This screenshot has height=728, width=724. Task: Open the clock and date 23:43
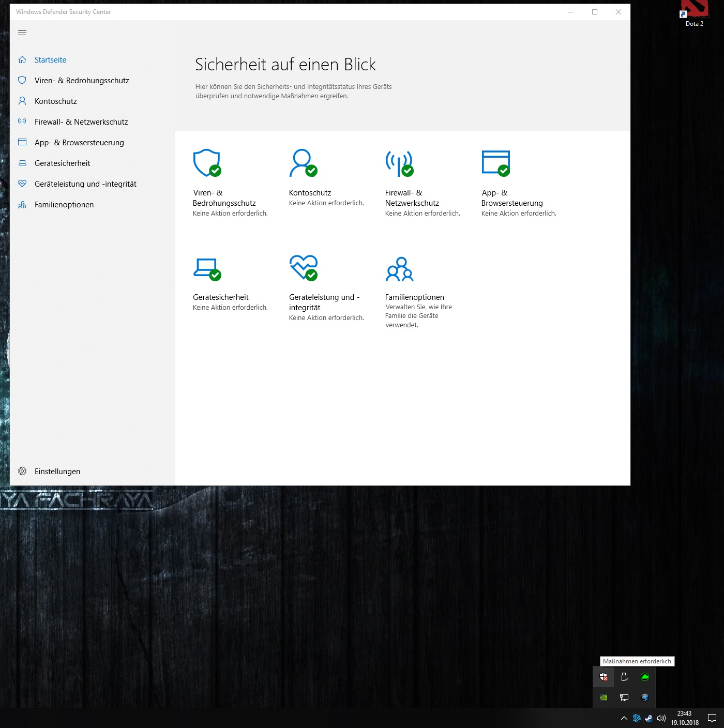685,718
